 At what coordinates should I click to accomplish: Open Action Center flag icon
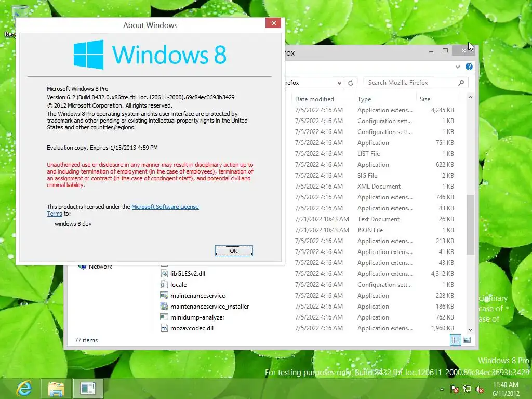(x=454, y=389)
